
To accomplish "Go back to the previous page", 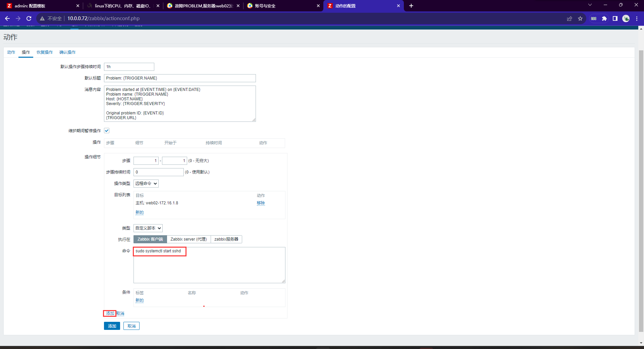I will tap(7, 18).
